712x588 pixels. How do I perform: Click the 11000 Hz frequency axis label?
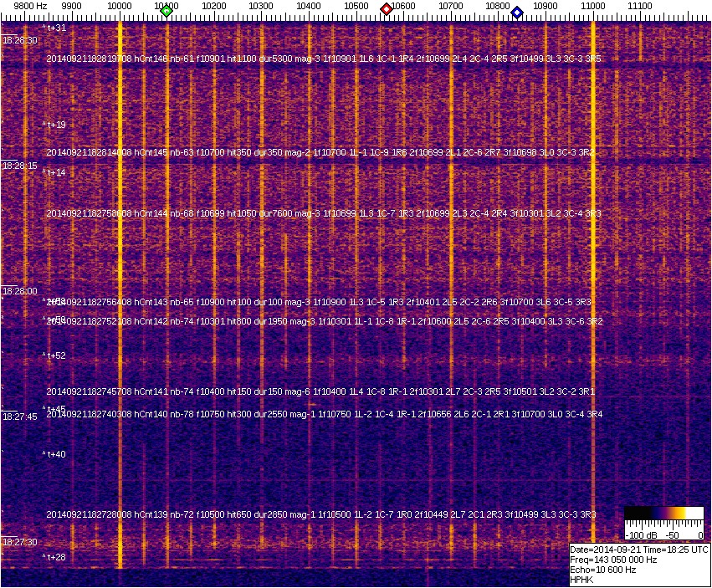coord(592,6)
